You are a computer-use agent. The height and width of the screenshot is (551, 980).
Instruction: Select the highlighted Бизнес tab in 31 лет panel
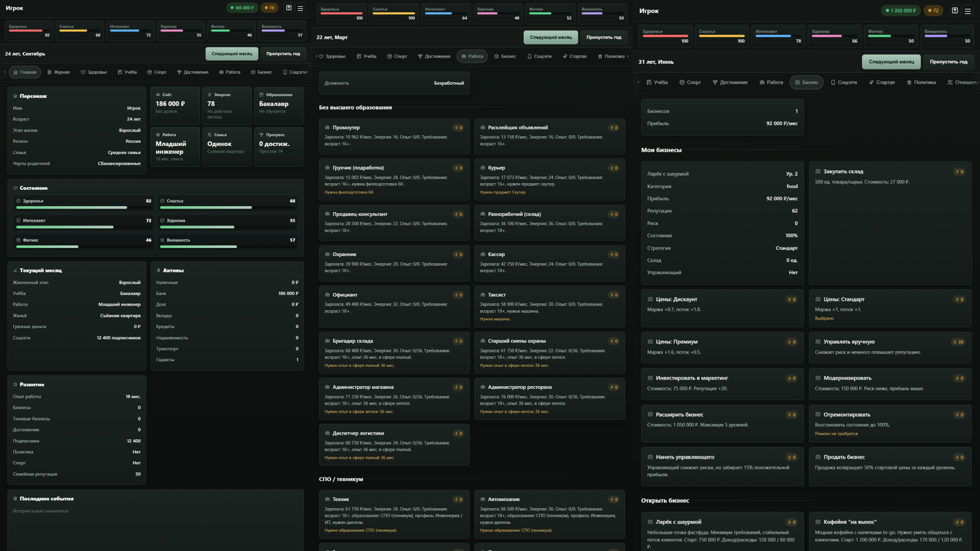click(806, 83)
